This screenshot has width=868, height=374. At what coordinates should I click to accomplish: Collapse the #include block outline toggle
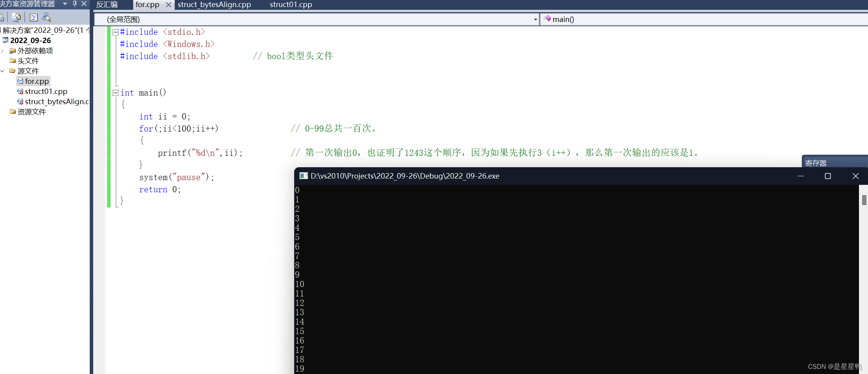(116, 33)
